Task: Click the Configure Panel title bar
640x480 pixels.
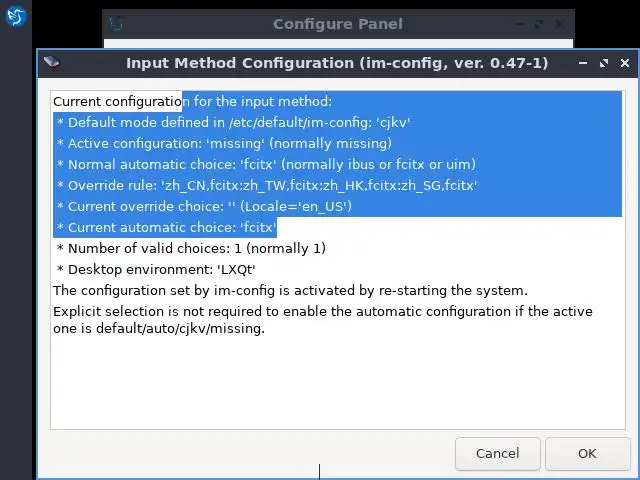Action: pos(337,24)
